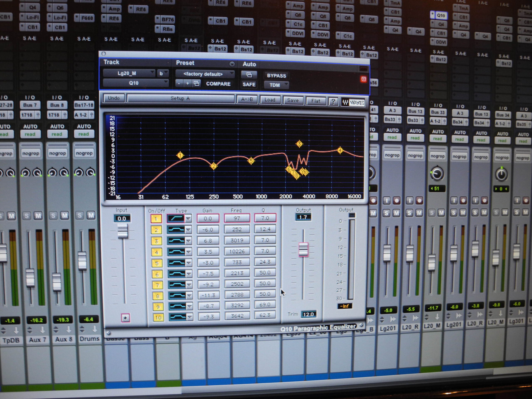This screenshot has height=399, width=532.
Task: Select EQ band marker 4 on graph
Action: pyautogui.click(x=340, y=150)
